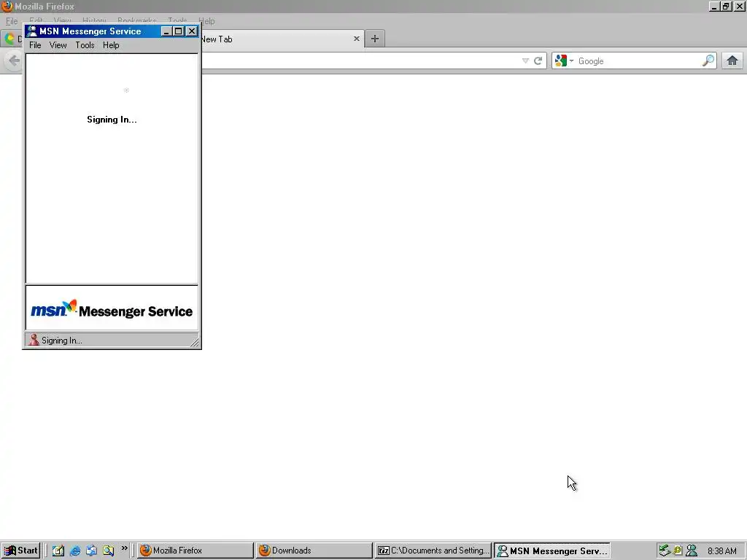
Task: Maximize the MSN Messenger Service window
Action: pyautogui.click(x=178, y=31)
